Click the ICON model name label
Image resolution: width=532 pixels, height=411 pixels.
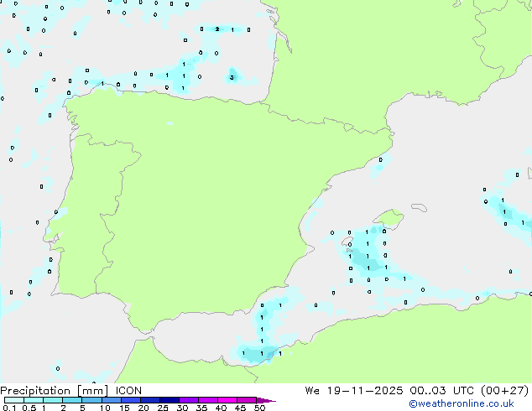click(x=128, y=391)
